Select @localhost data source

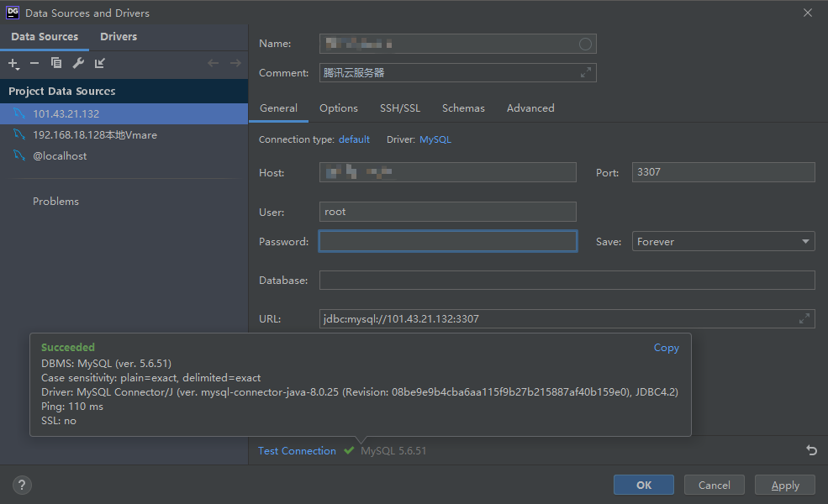[124, 155]
